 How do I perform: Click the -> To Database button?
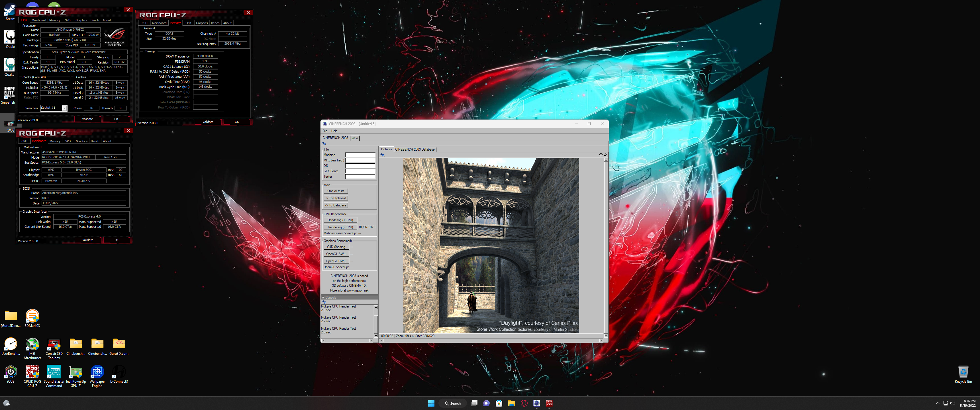[x=336, y=205]
